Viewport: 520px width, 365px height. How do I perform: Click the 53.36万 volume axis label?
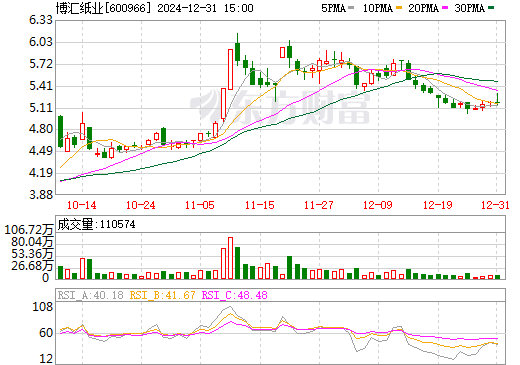click(32, 254)
